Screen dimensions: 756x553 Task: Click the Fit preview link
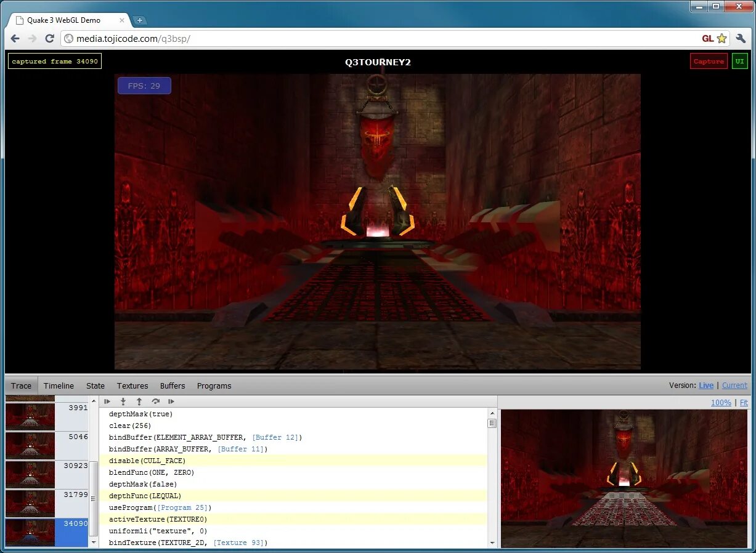744,402
